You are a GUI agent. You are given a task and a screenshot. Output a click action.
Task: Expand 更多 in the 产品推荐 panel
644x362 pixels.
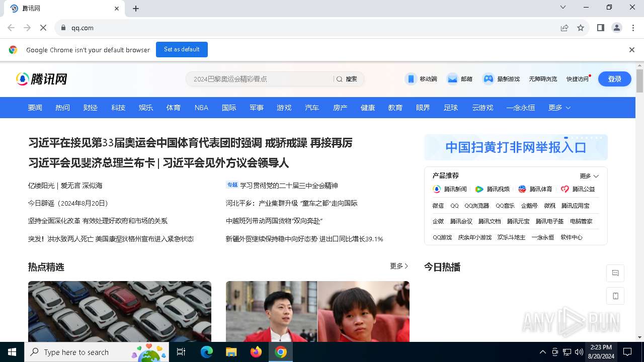(x=589, y=176)
